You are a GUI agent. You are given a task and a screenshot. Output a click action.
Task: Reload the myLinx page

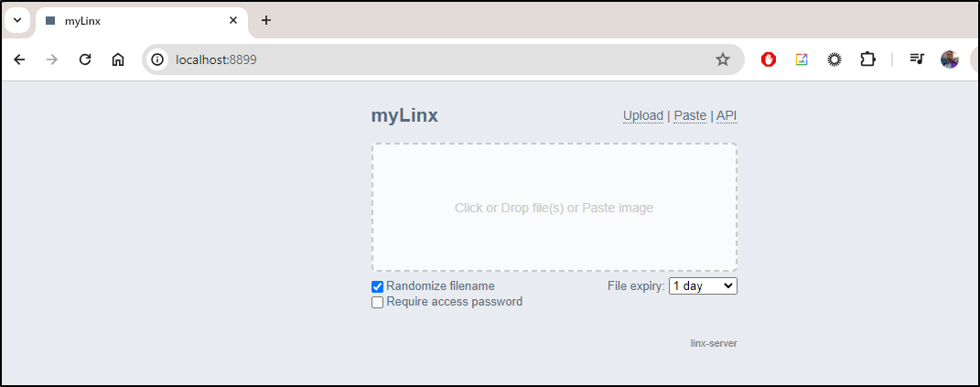[x=85, y=59]
